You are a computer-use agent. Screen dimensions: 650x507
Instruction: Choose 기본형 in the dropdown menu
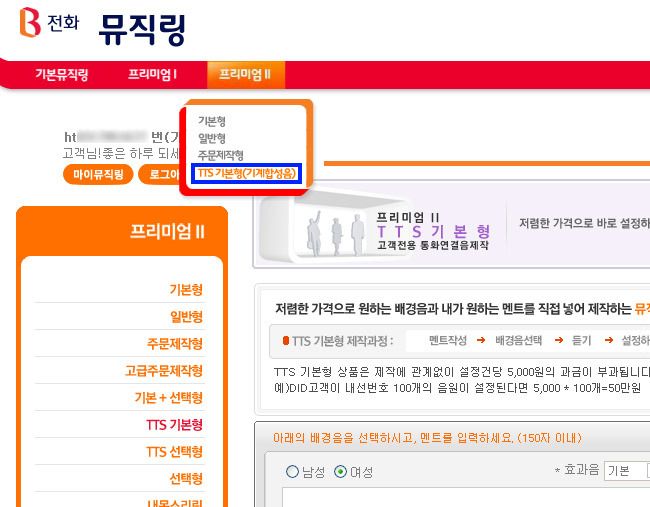point(212,121)
